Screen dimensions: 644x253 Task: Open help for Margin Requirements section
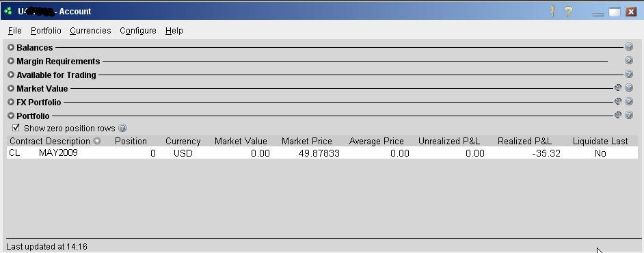pyautogui.click(x=629, y=60)
